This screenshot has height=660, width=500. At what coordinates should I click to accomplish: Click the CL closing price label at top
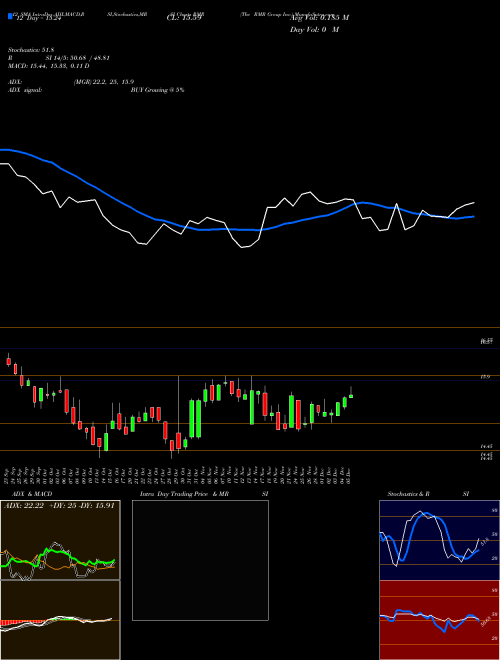coord(184,18)
